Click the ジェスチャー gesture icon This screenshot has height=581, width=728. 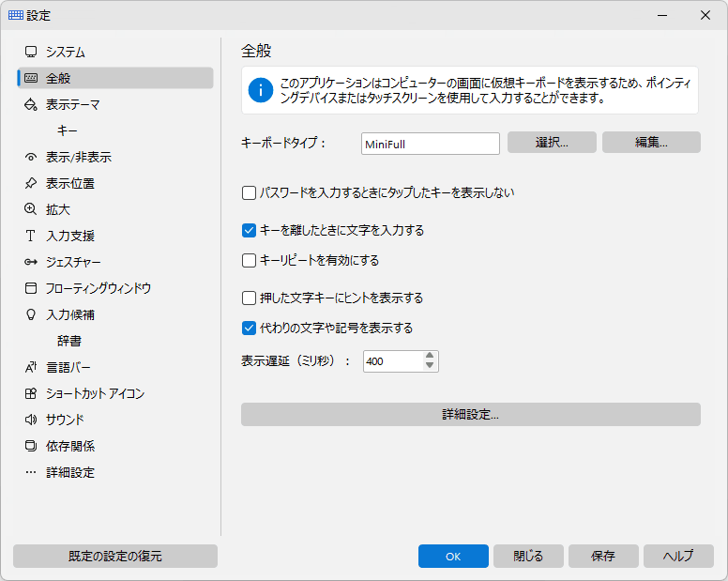click(x=31, y=263)
